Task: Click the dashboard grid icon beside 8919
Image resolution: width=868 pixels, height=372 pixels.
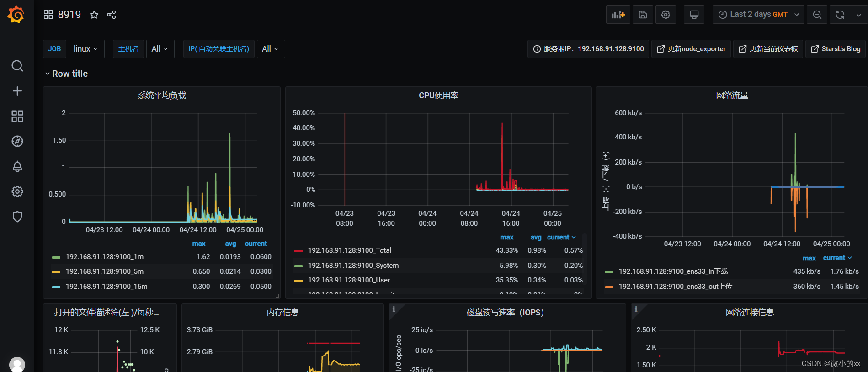Action: click(48, 15)
